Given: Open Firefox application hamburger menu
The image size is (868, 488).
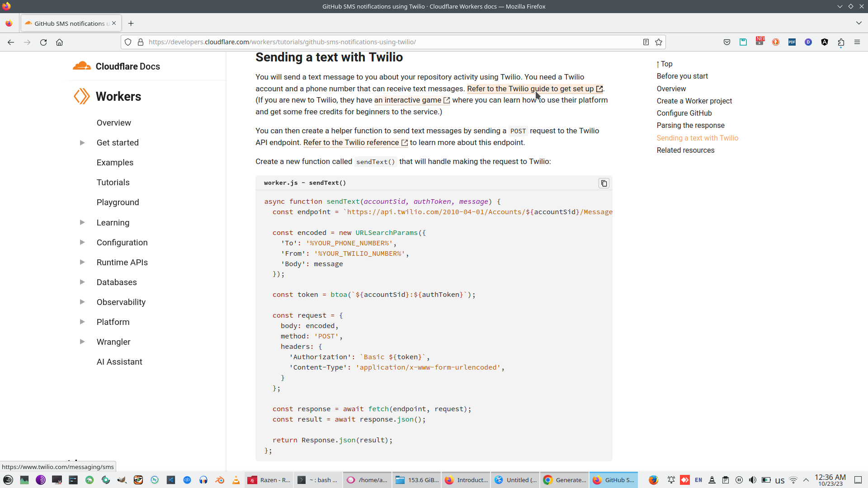Looking at the screenshot, I should click(x=857, y=42).
